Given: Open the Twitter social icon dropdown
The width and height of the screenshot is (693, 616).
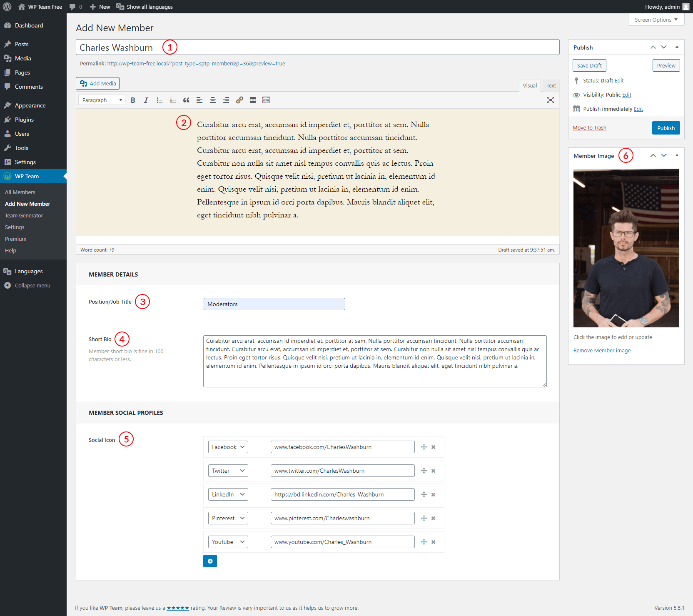Looking at the screenshot, I should pyautogui.click(x=228, y=471).
